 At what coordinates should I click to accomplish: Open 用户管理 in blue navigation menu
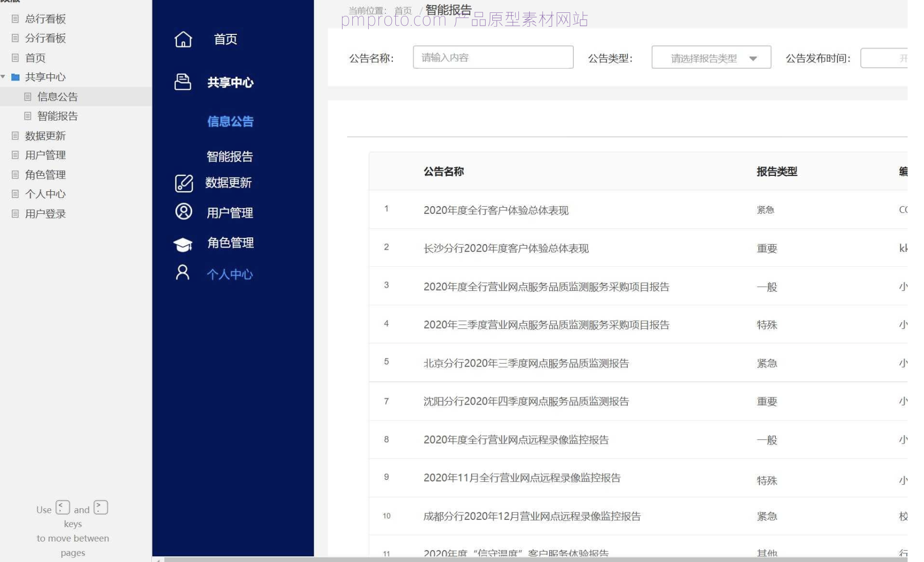coord(230,213)
